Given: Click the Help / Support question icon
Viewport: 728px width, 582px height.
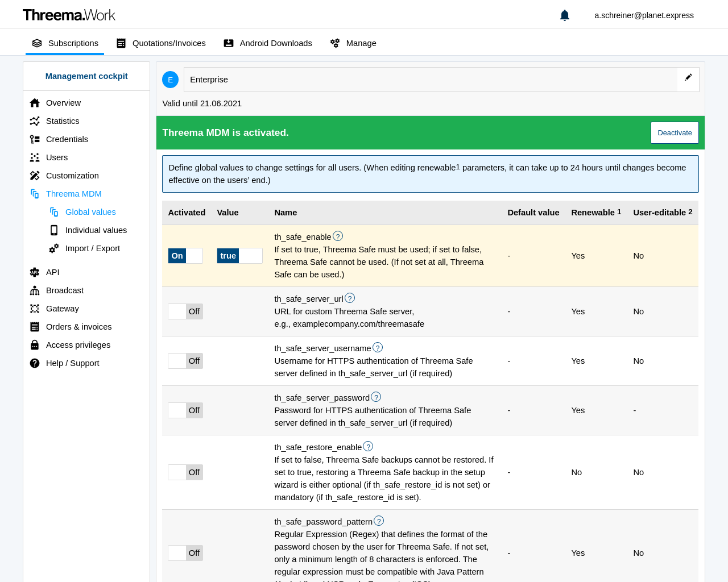Looking at the screenshot, I should click(x=35, y=363).
